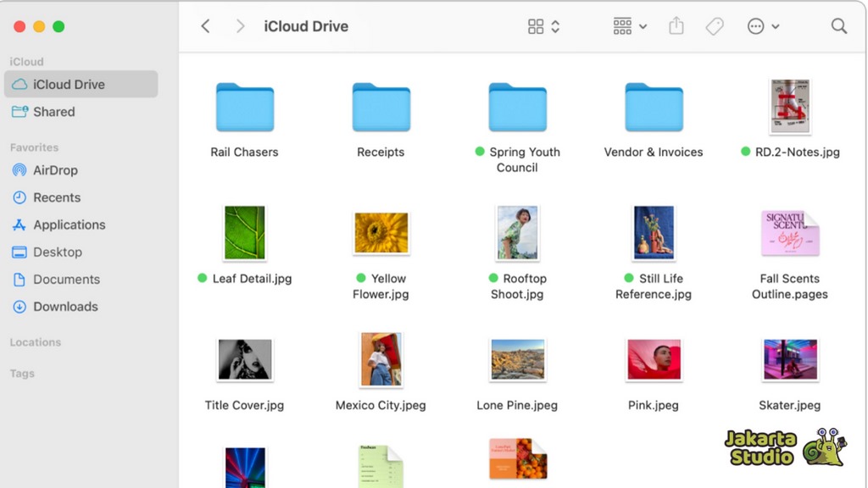Image resolution: width=868 pixels, height=488 pixels.
Task: Select iCloud Drive cloud icon in sidebar
Action: tap(19, 84)
